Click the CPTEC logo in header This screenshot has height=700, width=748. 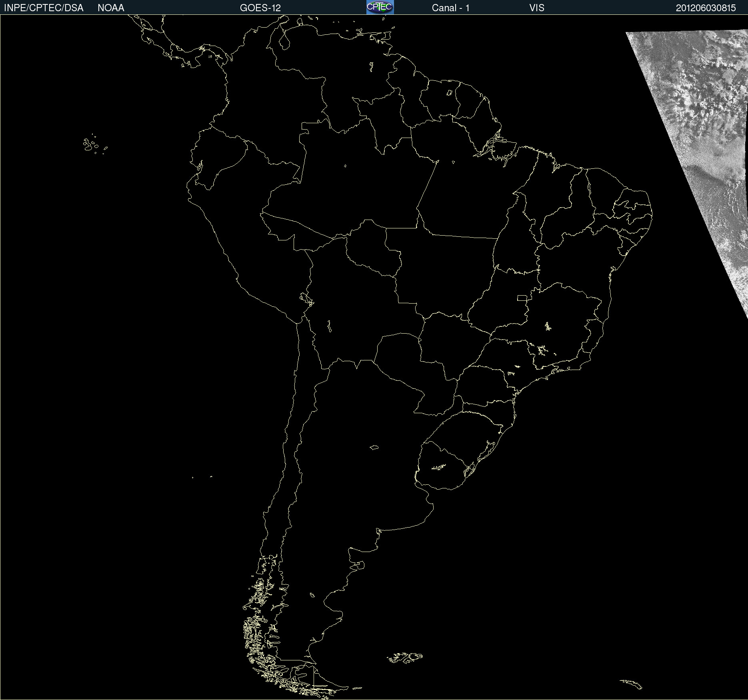click(x=380, y=7)
